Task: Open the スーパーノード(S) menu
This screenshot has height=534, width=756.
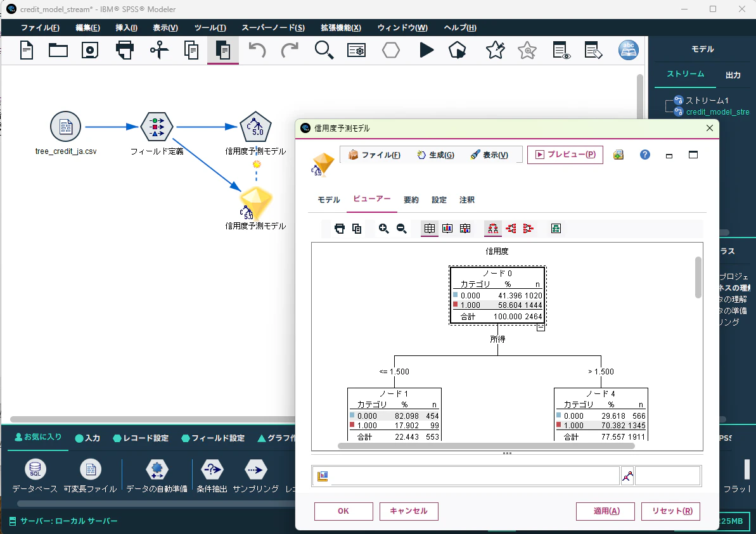Action: [273, 27]
